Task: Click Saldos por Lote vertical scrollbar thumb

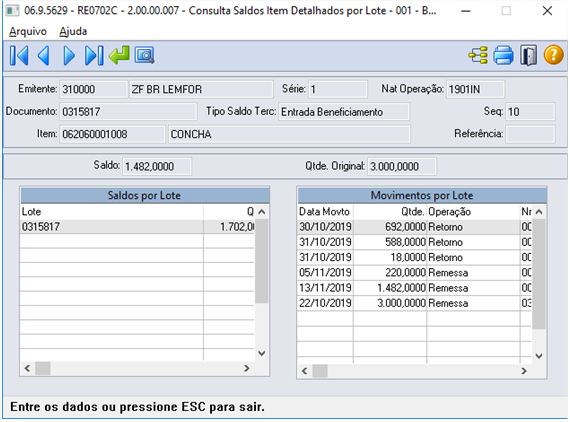Action: [x=261, y=261]
